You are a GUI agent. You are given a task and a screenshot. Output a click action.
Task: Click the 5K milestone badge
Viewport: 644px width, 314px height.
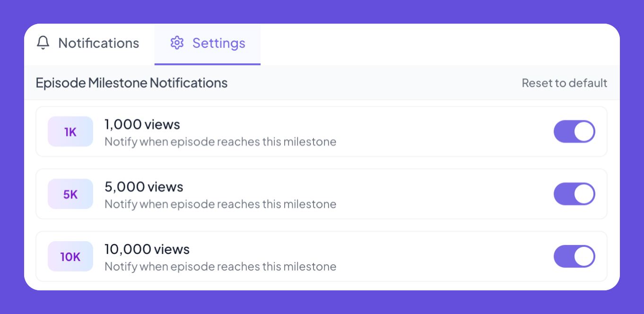click(70, 194)
